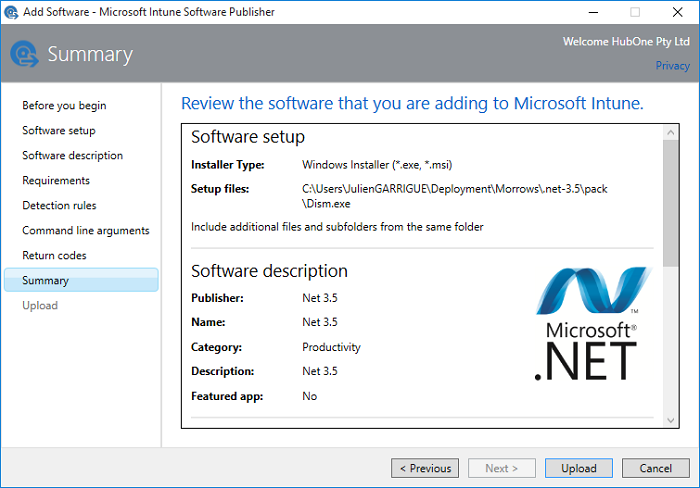The height and width of the screenshot is (488, 700).
Task: Click the Software setup heading in summary pane
Action: coord(248,137)
